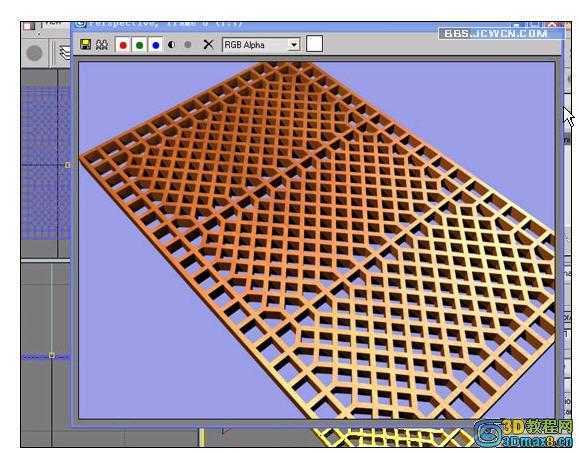Image resolution: width=579 pixels, height=453 pixels.
Task: Close the rendered frame window
Action: pos(552,24)
